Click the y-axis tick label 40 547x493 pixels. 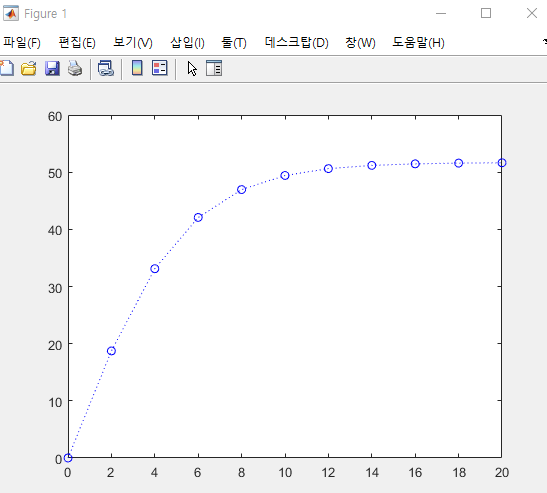(55, 230)
